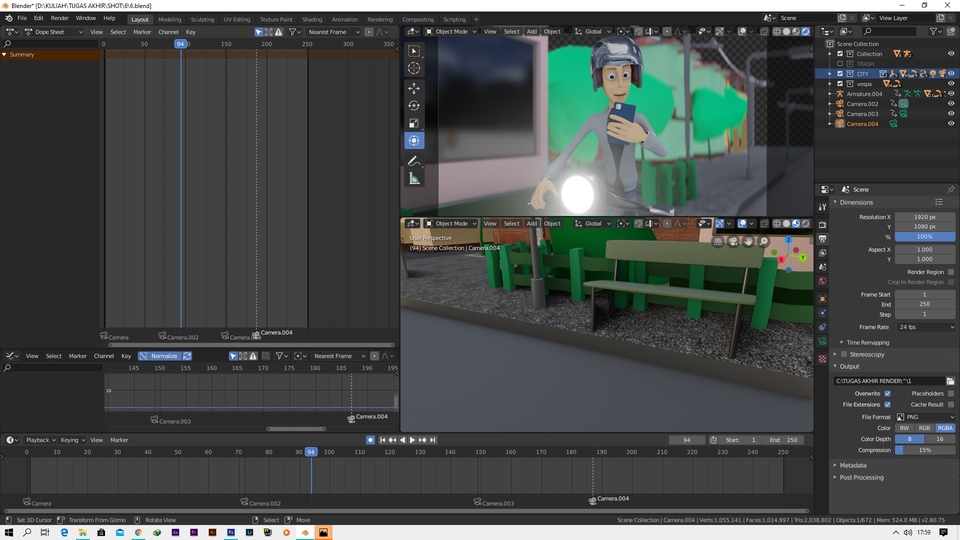Select RGB color mode button
This screenshot has width=960, height=540.
pos(924,428)
